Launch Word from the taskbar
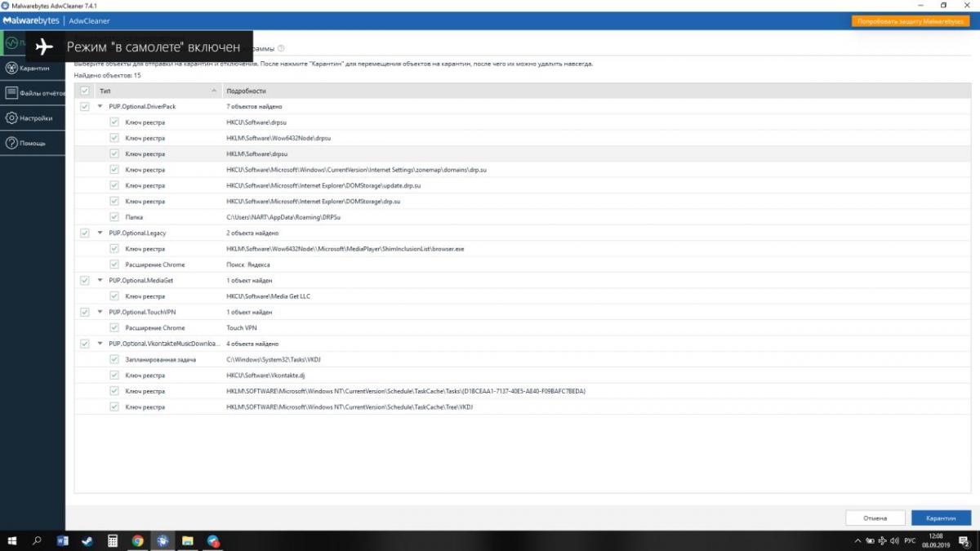The width and height of the screenshot is (980, 551). tap(63, 540)
